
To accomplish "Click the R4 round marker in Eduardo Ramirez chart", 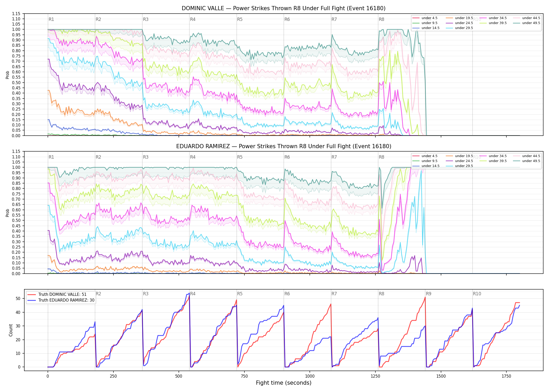I will coord(193,157).
